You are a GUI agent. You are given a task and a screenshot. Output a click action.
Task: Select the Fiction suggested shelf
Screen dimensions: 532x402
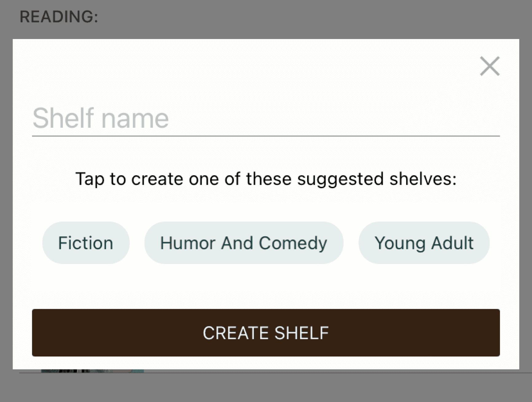click(86, 243)
